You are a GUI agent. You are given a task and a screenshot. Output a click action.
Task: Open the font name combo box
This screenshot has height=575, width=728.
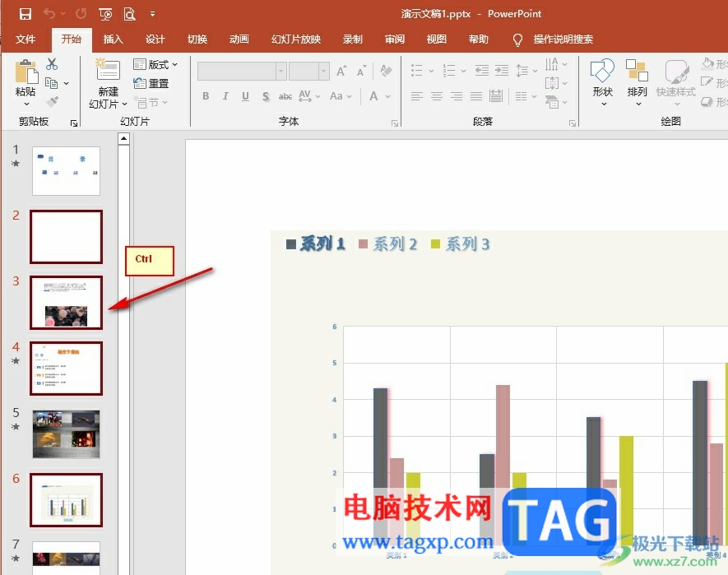pos(241,71)
